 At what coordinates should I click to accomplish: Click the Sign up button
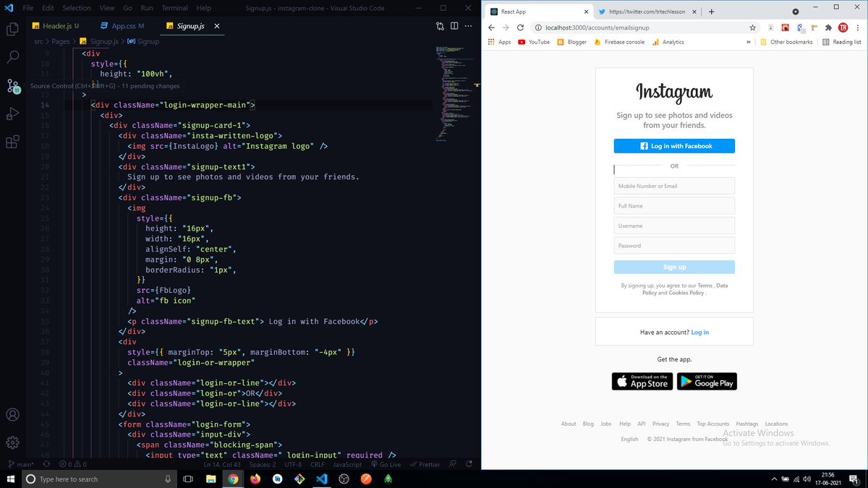tap(674, 267)
